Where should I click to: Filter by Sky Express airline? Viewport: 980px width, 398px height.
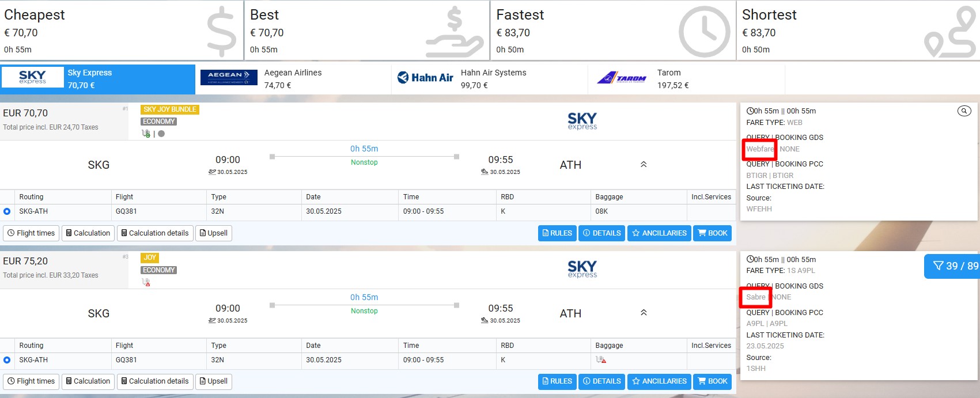[98, 79]
